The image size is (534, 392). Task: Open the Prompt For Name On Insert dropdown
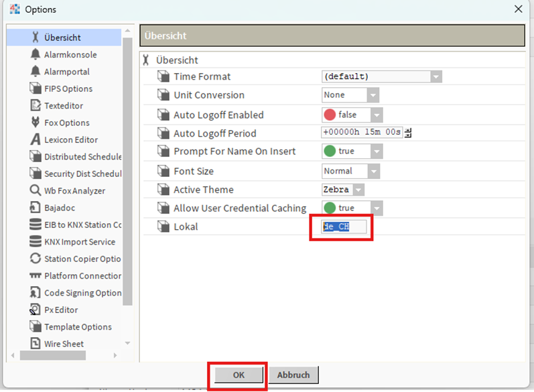click(377, 151)
